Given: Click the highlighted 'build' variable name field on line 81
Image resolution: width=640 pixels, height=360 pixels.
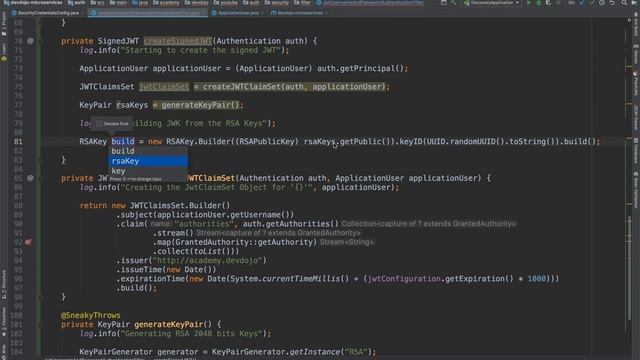Looking at the screenshot, I should click(123, 142).
